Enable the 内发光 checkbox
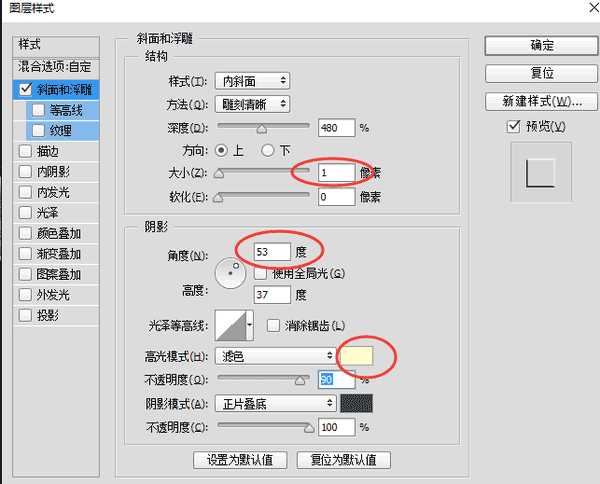This screenshot has width=600, height=484. (25, 192)
